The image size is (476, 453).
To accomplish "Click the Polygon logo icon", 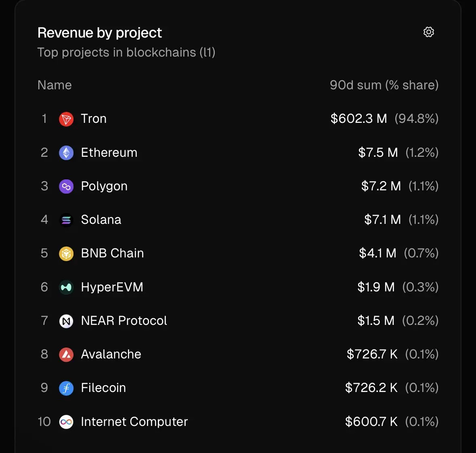I will pyautogui.click(x=66, y=186).
